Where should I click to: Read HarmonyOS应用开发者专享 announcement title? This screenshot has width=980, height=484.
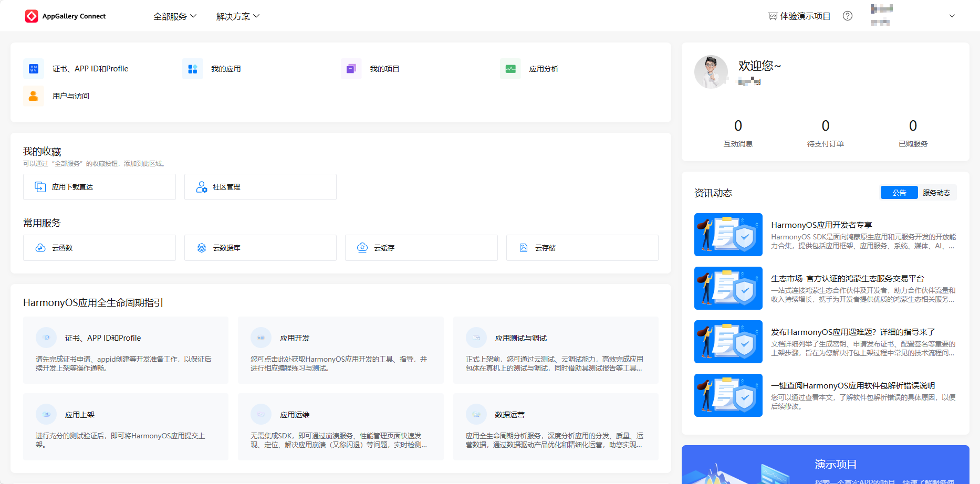pos(821,225)
